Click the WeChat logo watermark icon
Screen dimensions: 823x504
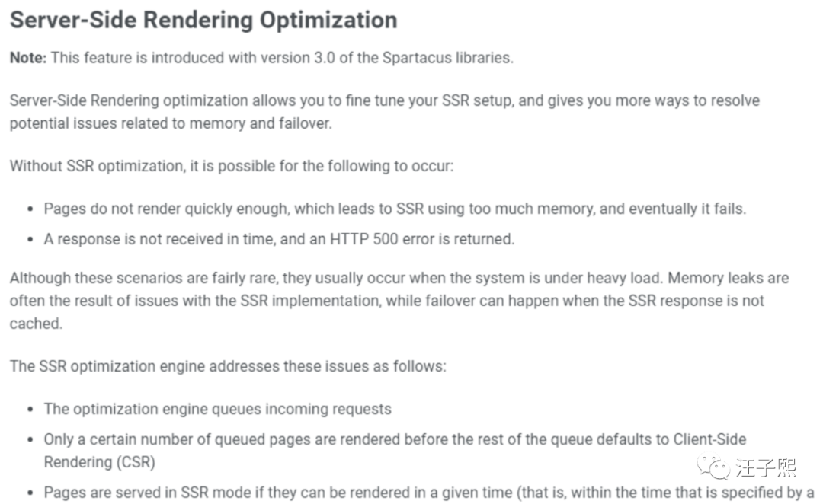pyautogui.click(x=713, y=466)
